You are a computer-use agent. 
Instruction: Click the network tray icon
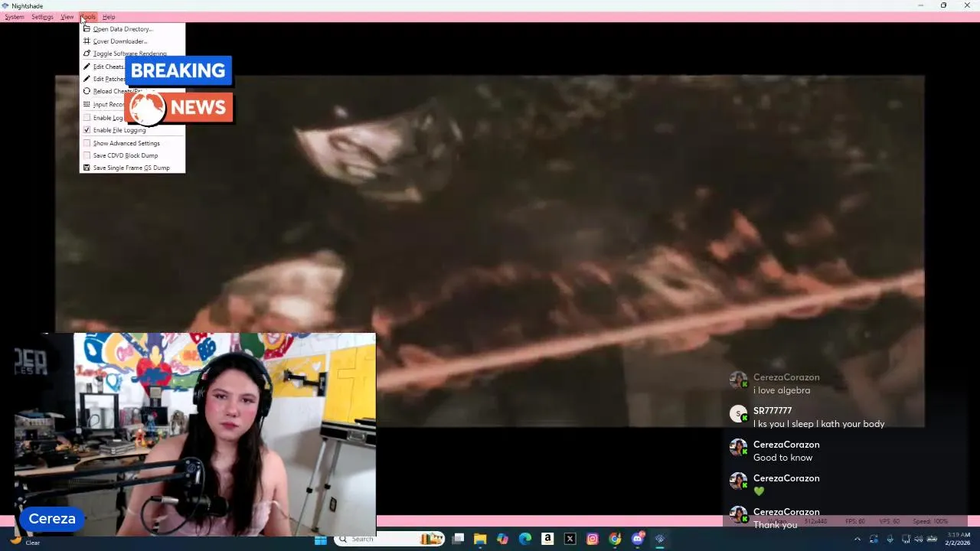point(906,539)
